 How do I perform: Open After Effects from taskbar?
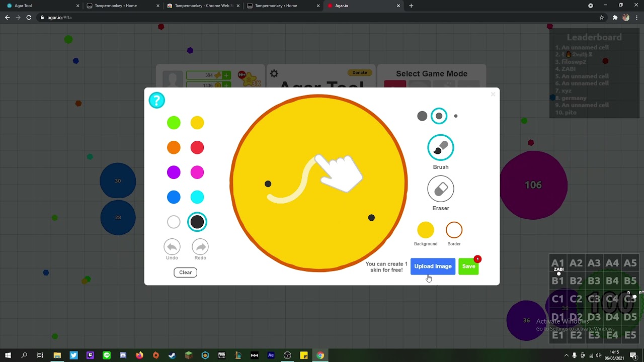[x=271, y=355]
